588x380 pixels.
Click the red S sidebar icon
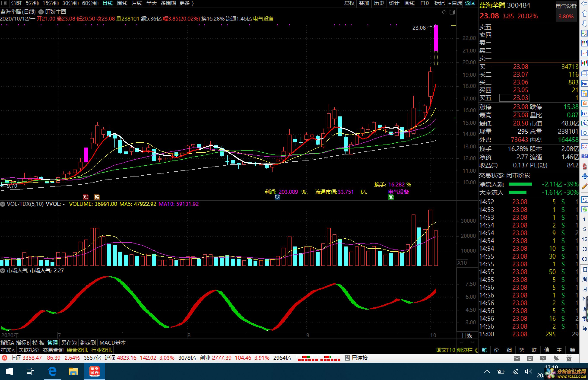pos(584,166)
